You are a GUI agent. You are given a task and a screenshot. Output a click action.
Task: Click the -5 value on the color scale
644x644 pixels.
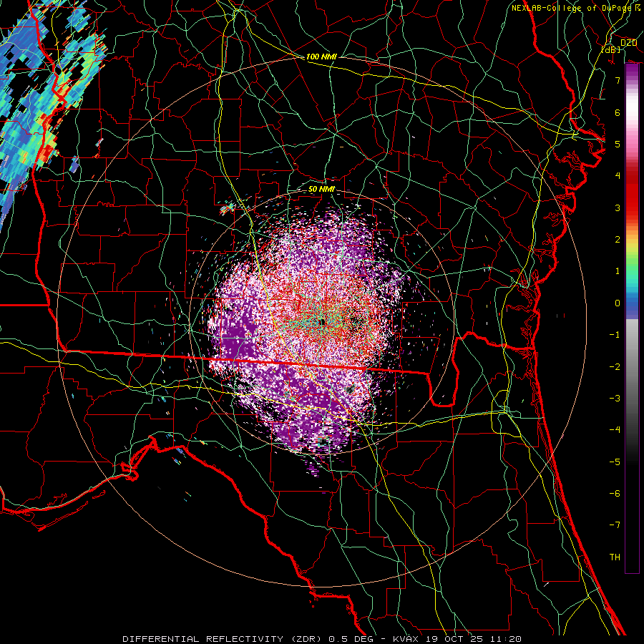pos(615,462)
